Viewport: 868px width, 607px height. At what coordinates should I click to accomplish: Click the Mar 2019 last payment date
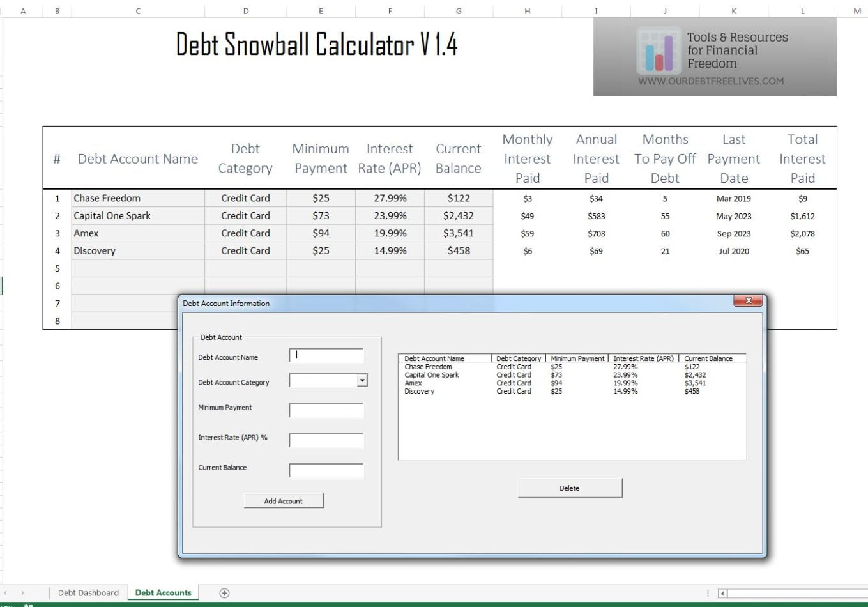(734, 199)
